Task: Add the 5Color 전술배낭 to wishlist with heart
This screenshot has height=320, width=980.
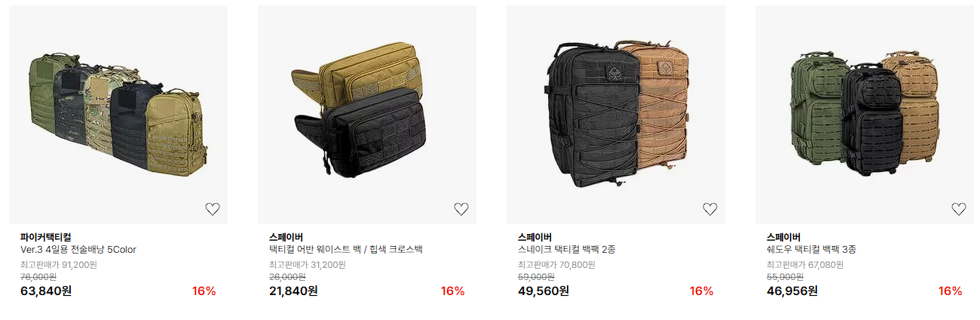Action: [213, 209]
